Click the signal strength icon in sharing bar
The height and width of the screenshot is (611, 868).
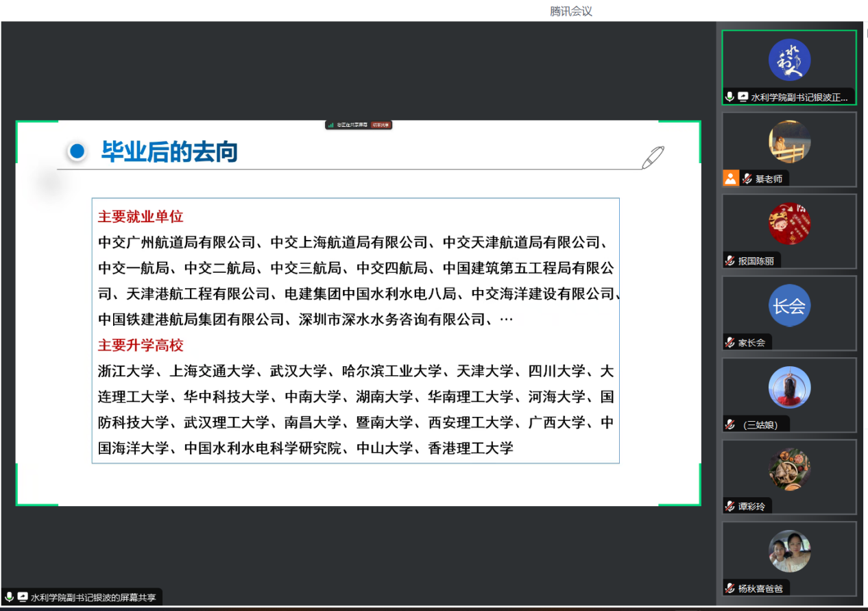[330, 125]
